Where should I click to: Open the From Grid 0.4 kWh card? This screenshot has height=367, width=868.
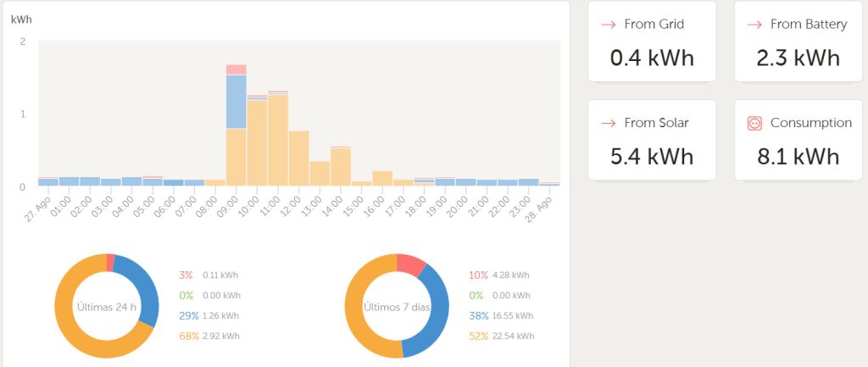[x=652, y=42]
